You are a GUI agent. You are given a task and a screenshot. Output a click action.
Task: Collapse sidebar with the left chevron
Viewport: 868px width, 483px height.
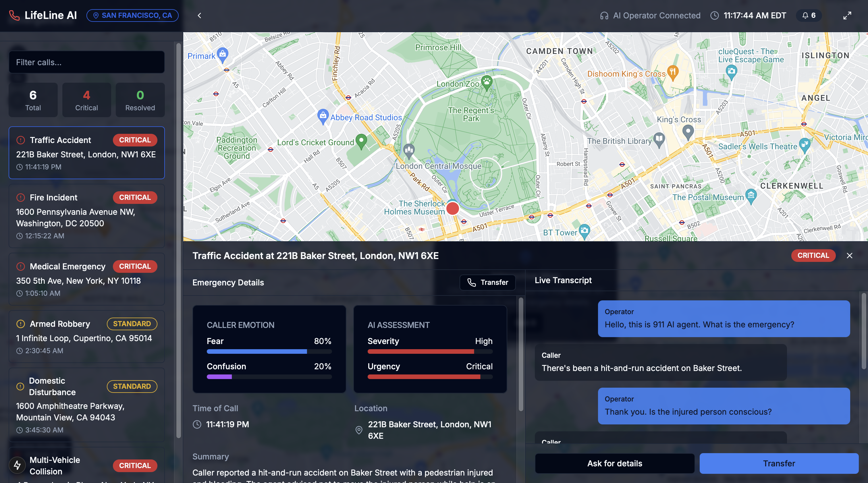[x=199, y=16]
